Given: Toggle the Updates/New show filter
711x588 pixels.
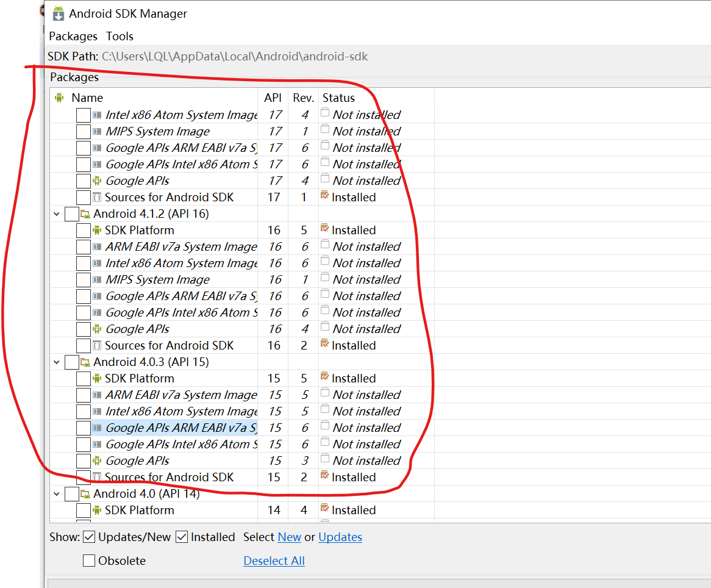Looking at the screenshot, I should tap(89, 537).
